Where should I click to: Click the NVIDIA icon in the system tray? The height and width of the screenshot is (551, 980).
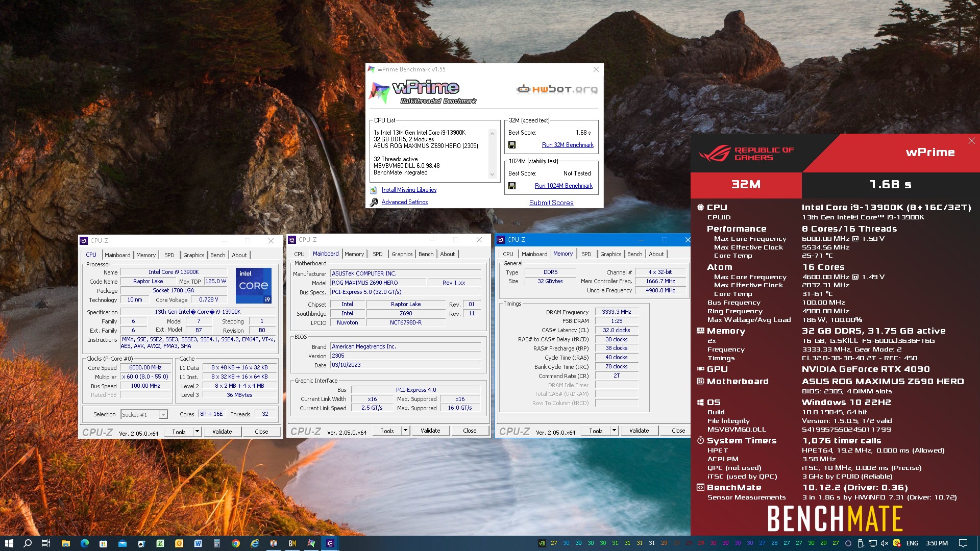pos(542,543)
